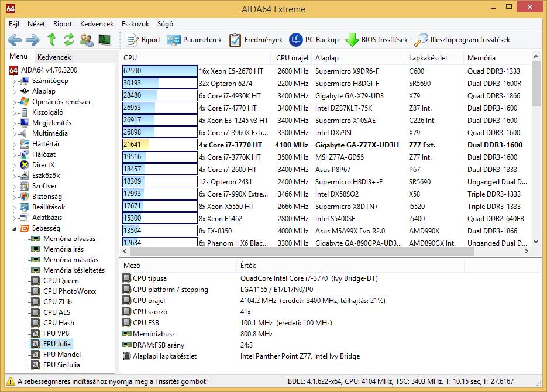Collapse the Sebesség tree node
The image size is (547, 392).
(x=14, y=229)
